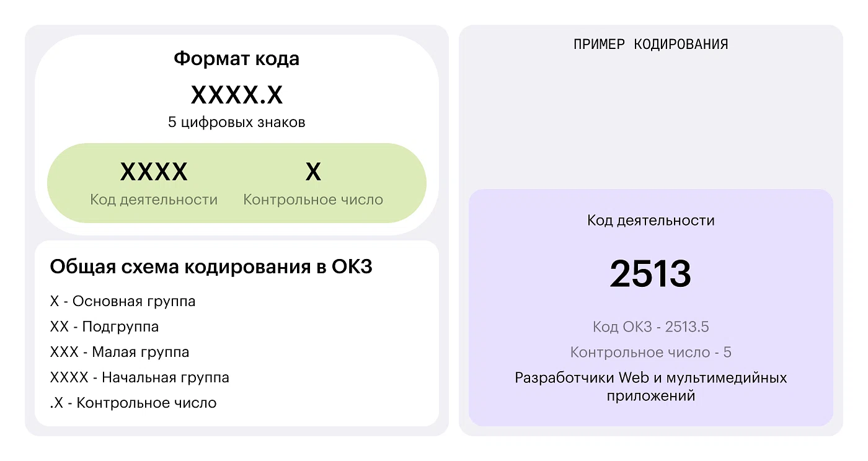Select the 'XX - Подгруппа' line
The width and height of the screenshot is (868, 461).
[104, 327]
